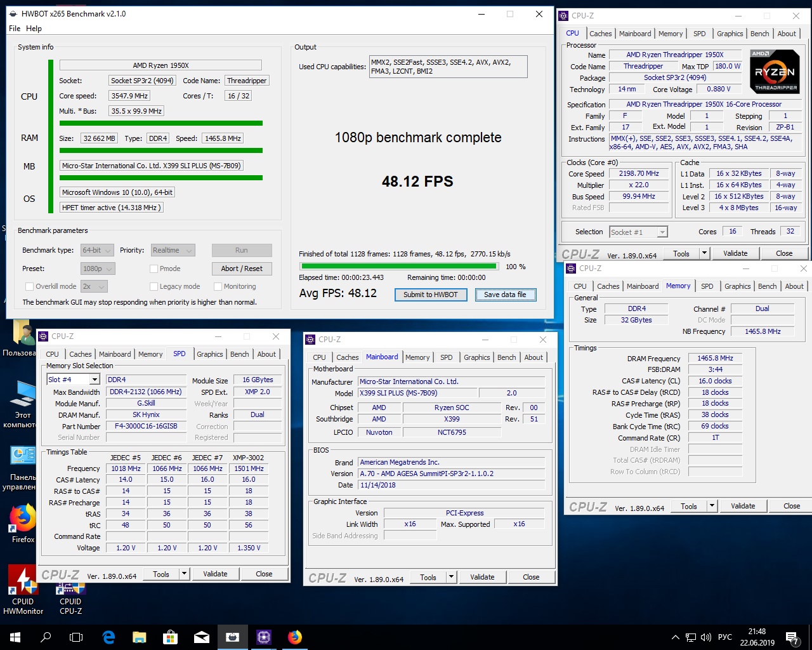Image resolution: width=812 pixels, height=650 pixels.
Task: Click Close in CPU-Z Mainboard window
Action: (x=531, y=577)
